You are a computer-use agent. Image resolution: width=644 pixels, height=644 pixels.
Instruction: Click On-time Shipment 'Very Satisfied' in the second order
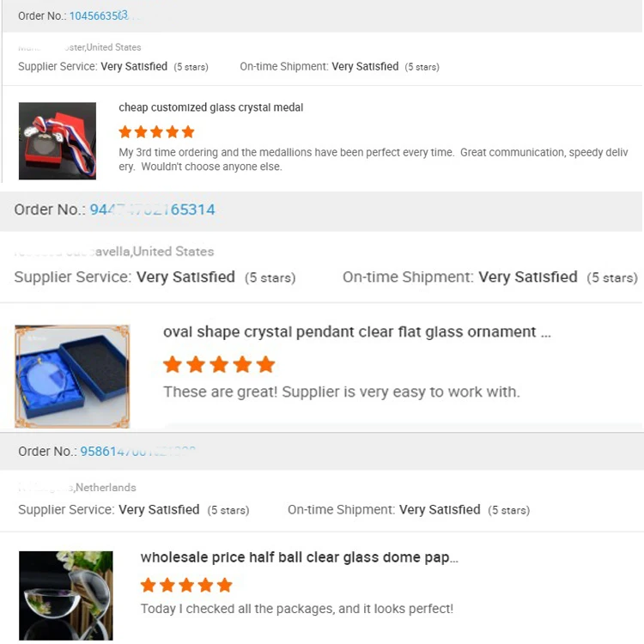pyautogui.click(x=527, y=277)
